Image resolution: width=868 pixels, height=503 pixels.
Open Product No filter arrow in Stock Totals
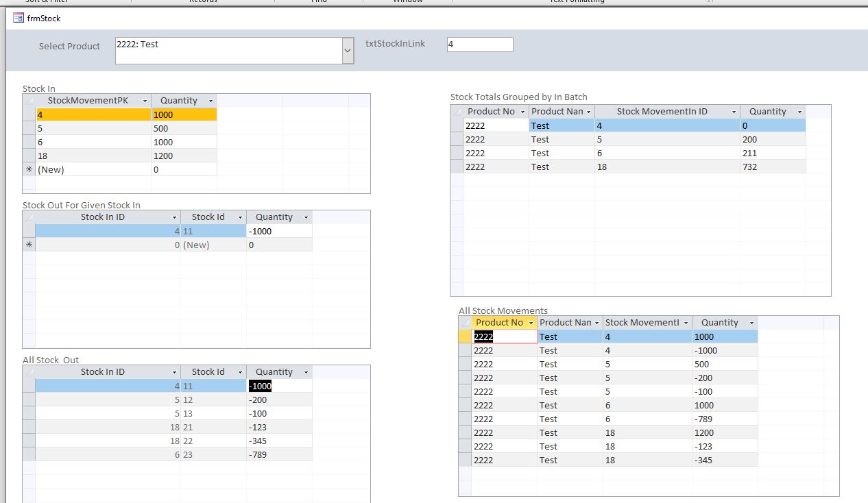coord(522,112)
